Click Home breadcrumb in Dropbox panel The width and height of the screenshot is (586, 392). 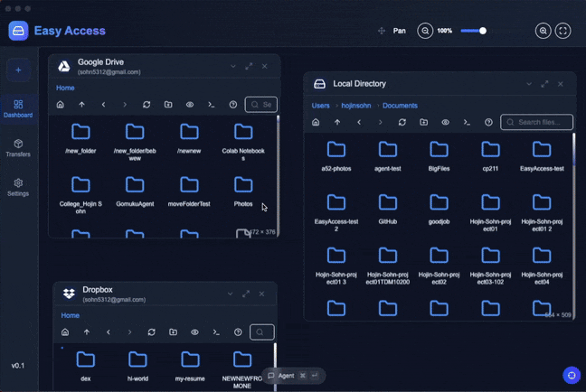[x=70, y=315]
